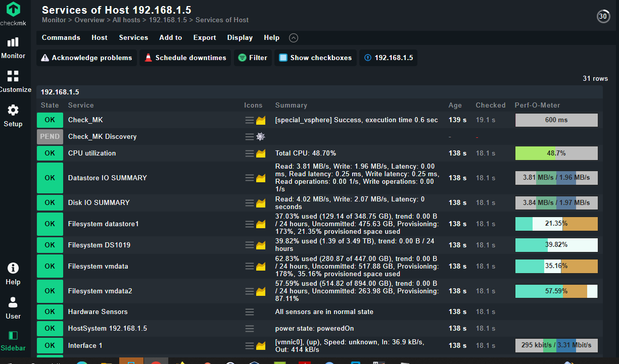This screenshot has width=619, height=364.
Task: Open action menu for Filesystem DS1019
Action: (250, 245)
